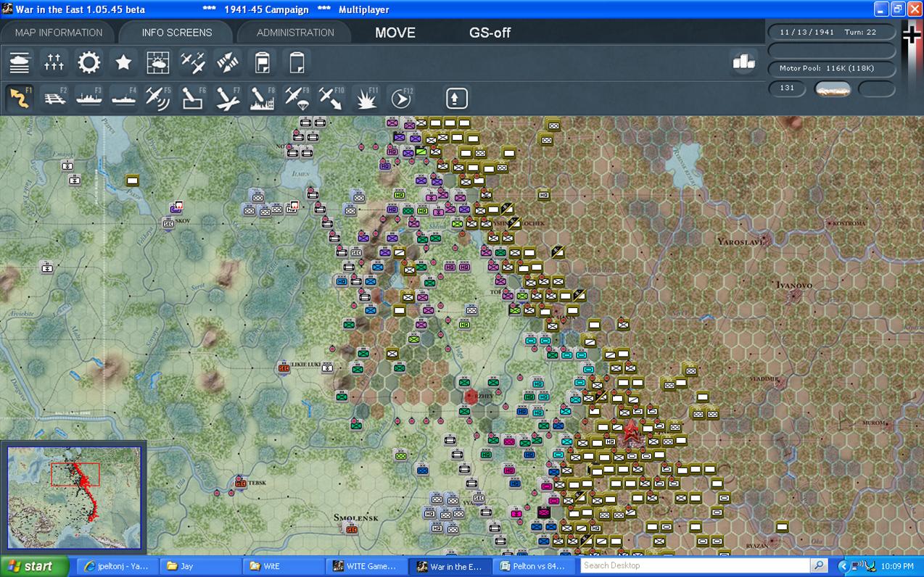Screen dimensions: 924x577
Task: Open the WitE folder taskbar item
Action: pos(284,566)
